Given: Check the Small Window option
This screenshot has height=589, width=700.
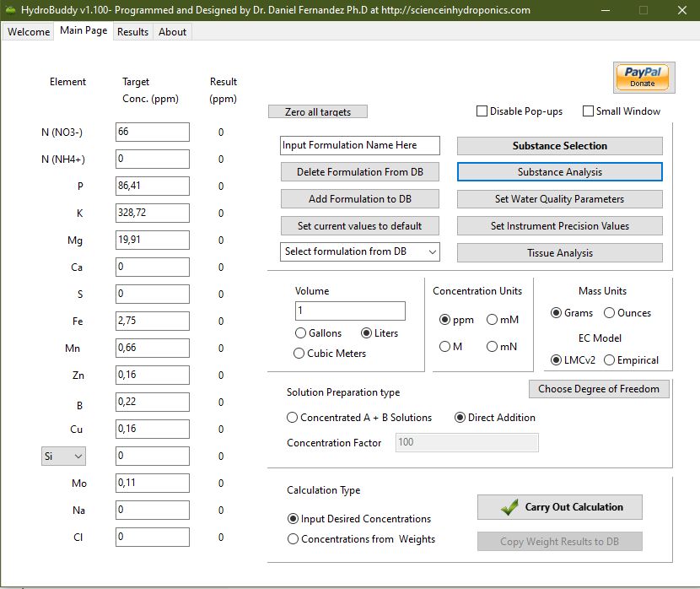Looking at the screenshot, I should [x=588, y=111].
